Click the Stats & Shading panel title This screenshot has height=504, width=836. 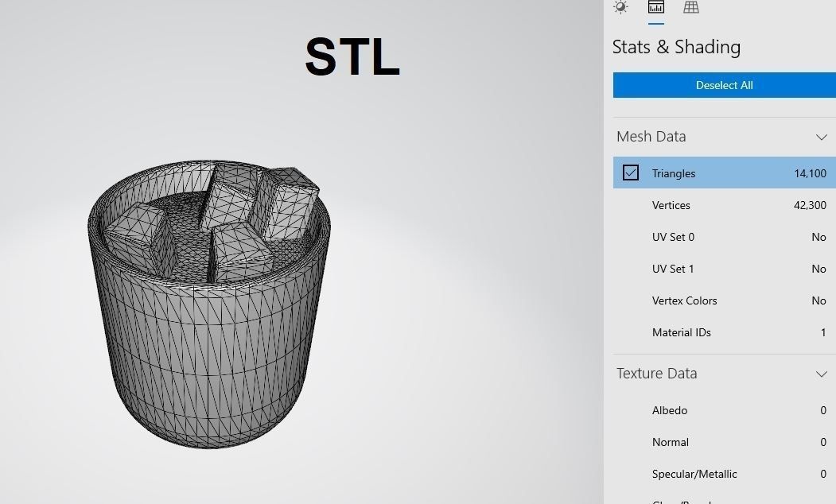pyautogui.click(x=676, y=47)
